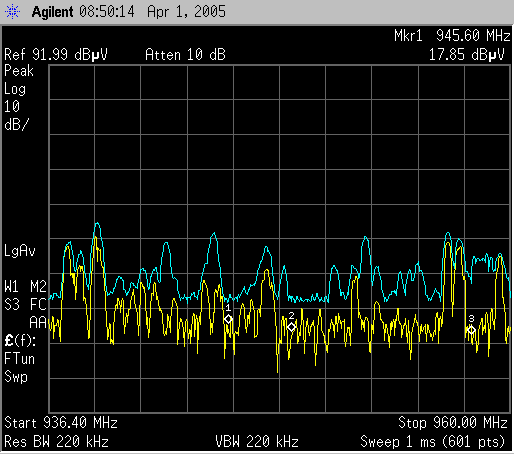This screenshot has width=514, height=454.
Task: Select marker 3 diamond near right edge
Action: coord(471,330)
